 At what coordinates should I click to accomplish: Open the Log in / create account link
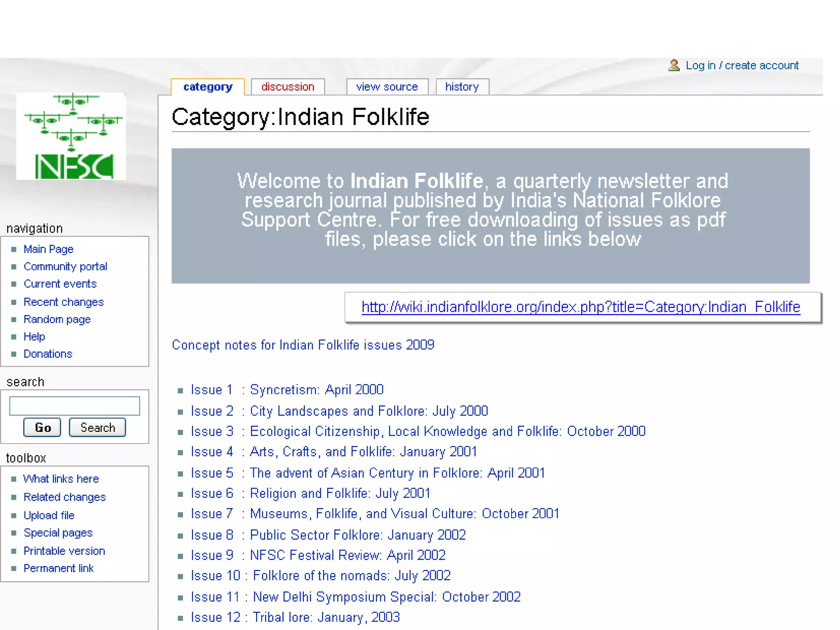click(x=742, y=66)
